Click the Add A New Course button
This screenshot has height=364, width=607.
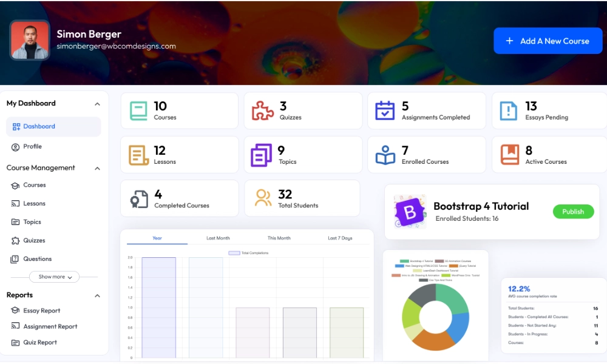[548, 41]
